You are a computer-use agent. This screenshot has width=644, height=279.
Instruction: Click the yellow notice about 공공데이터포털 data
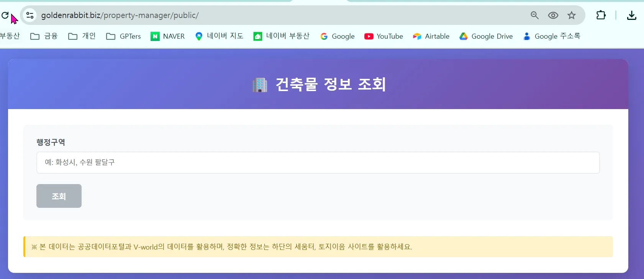tap(318, 247)
